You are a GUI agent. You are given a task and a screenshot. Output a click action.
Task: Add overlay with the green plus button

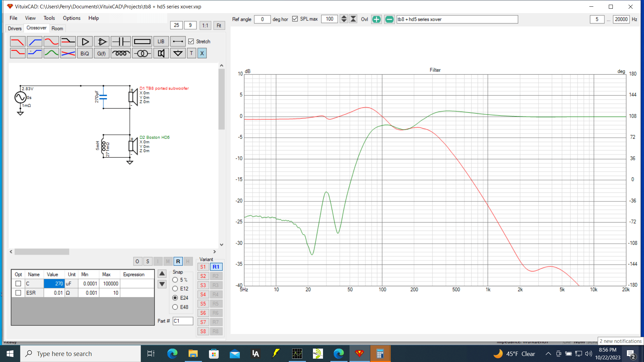pos(376,19)
